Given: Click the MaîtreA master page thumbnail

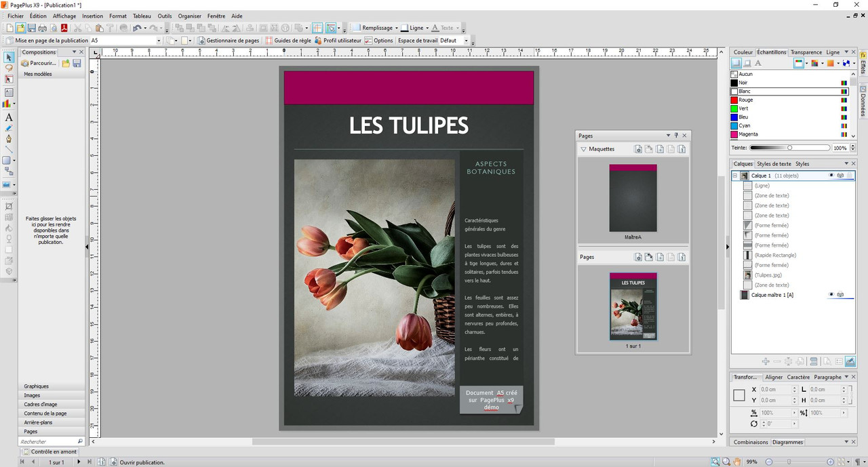Looking at the screenshot, I should pos(633,198).
